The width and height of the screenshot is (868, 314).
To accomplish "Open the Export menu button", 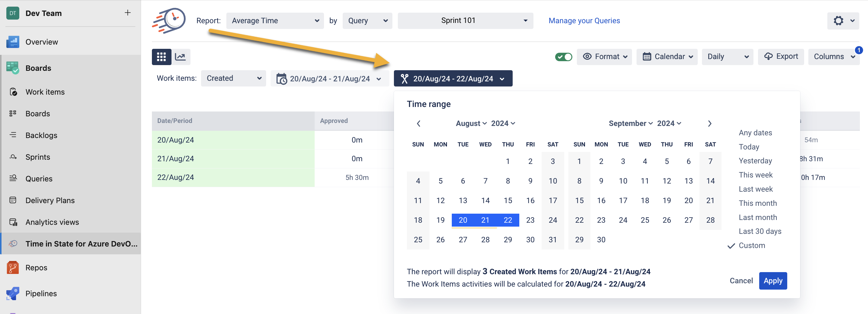I will (781, 57).
